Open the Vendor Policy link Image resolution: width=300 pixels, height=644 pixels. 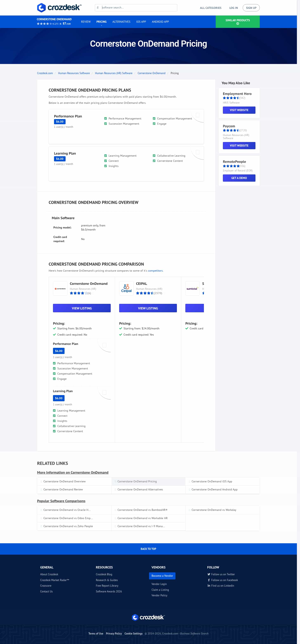click(x=159, y=595)
